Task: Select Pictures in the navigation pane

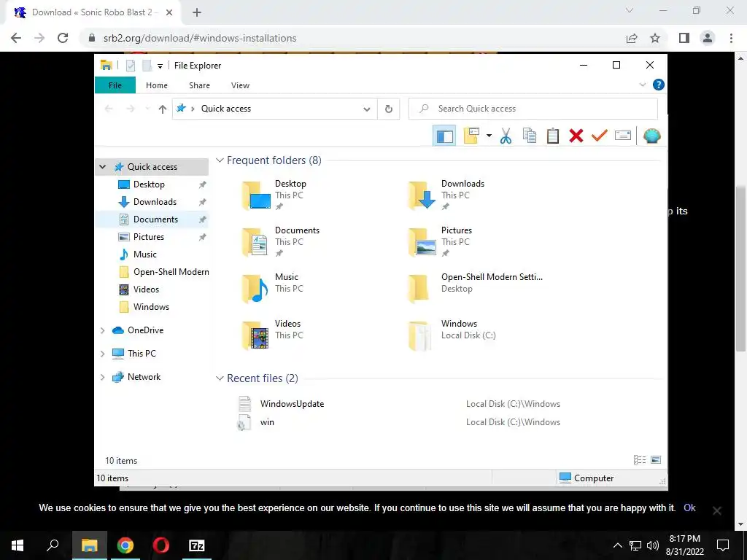Action: (149, 237)
